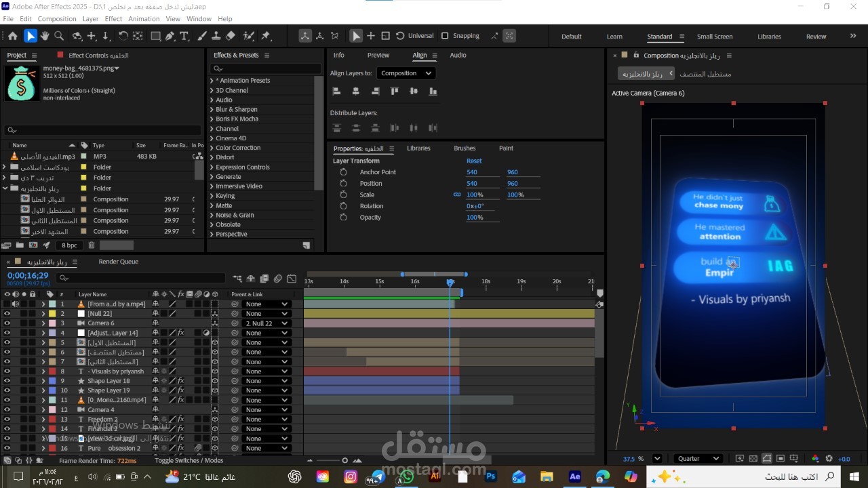Click the 8 bpc color depth button

(x=69, y=245)
